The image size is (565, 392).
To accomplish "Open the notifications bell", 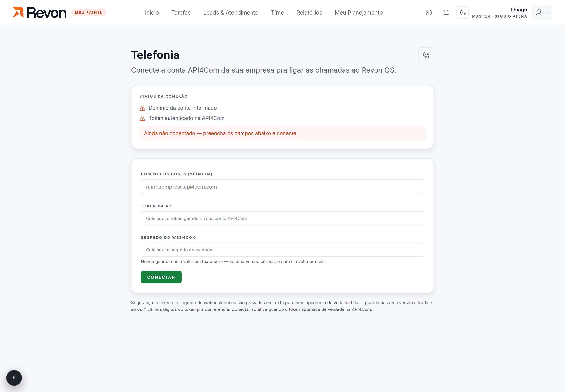I will tap(446, 13).
